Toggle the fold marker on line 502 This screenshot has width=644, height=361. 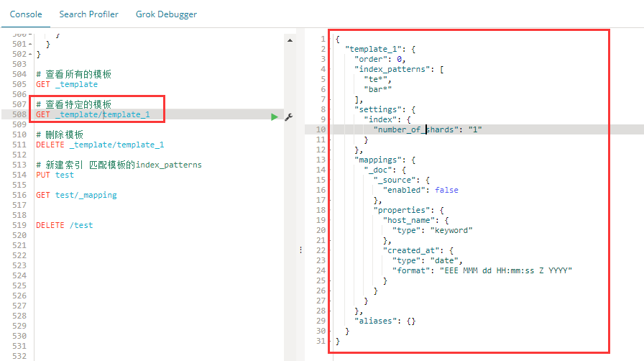[x=30, y=54]
